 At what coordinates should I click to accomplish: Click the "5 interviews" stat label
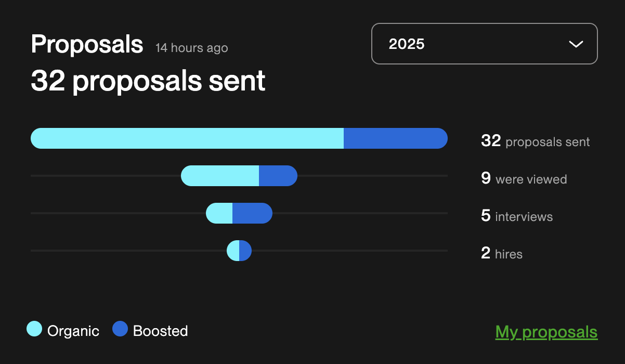517,216
